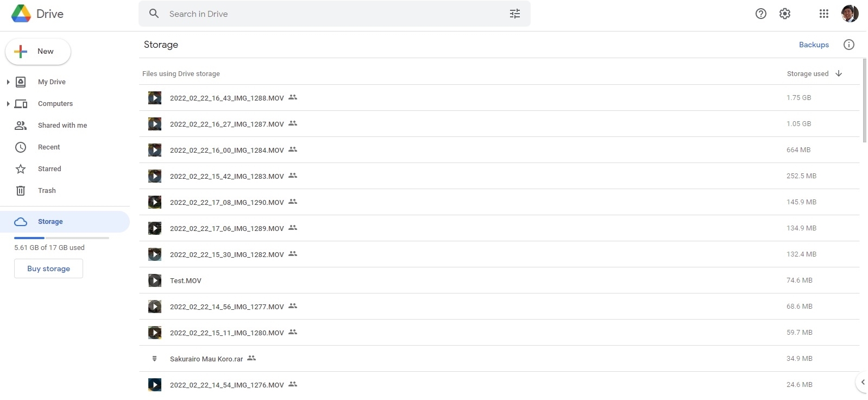This screenshot has height=400, width=868.
Task: Toggle the Storage used sort arrow
Action: 839,74
